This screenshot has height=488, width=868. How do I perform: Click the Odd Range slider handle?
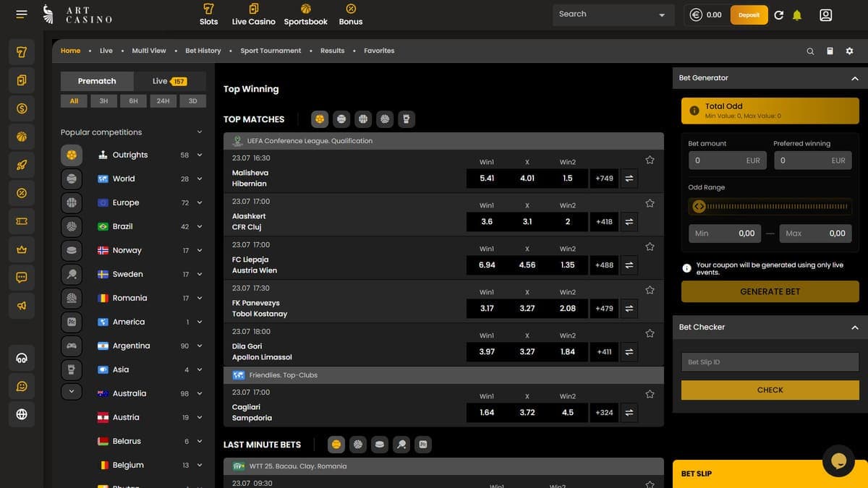tap(699, 206)
